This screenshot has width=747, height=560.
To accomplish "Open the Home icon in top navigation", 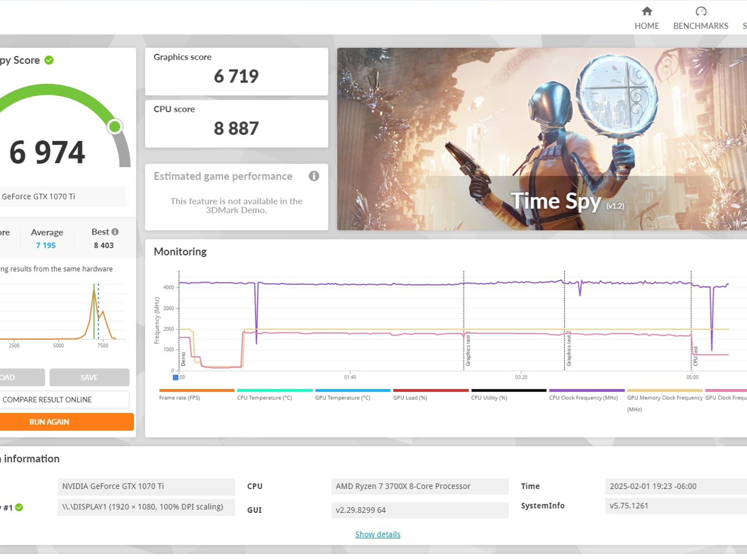I will (647, 11).
